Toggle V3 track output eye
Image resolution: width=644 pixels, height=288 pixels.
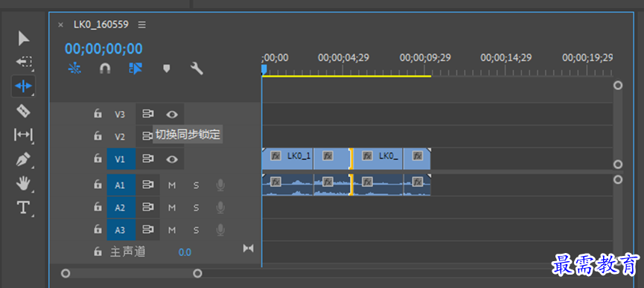(172, 115)
